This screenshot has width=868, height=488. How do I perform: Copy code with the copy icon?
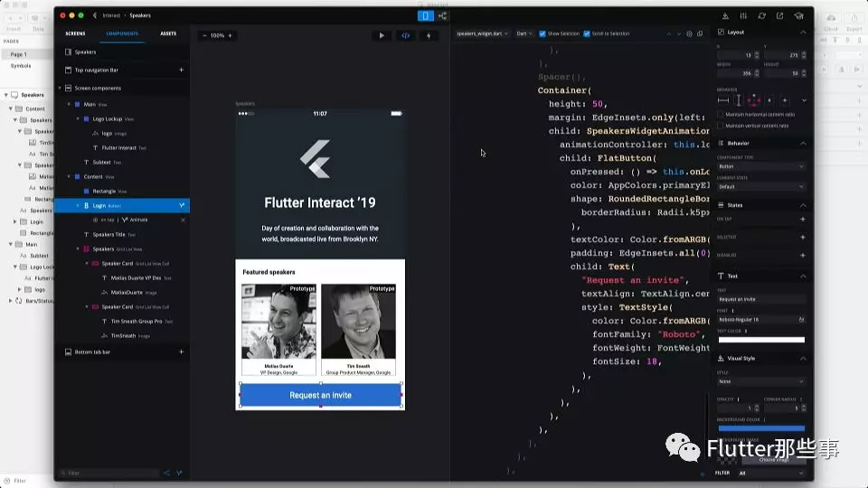click(x=700, y=33)
